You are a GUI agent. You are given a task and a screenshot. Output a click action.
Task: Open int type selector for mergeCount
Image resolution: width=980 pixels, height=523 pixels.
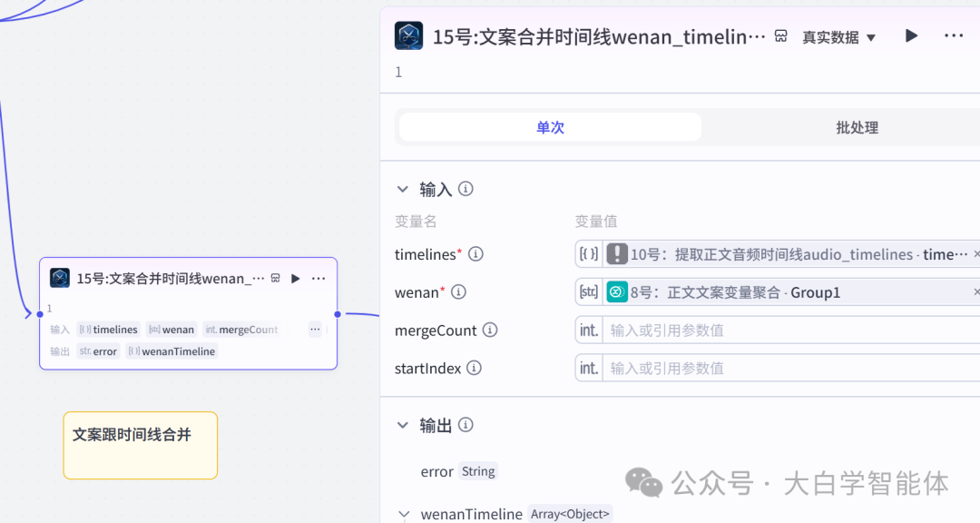click(x=589, y=331)
